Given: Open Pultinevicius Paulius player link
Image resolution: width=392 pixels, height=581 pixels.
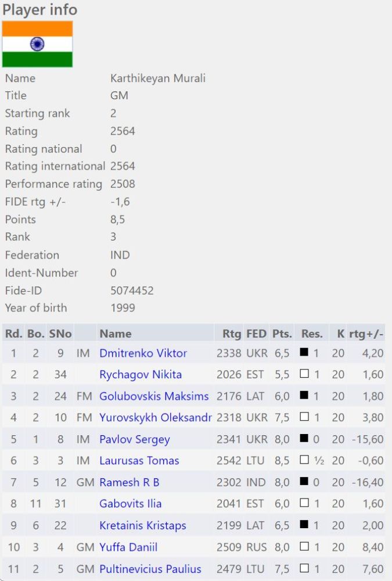Looking at the screenshot, I should [x=150, y=569].
